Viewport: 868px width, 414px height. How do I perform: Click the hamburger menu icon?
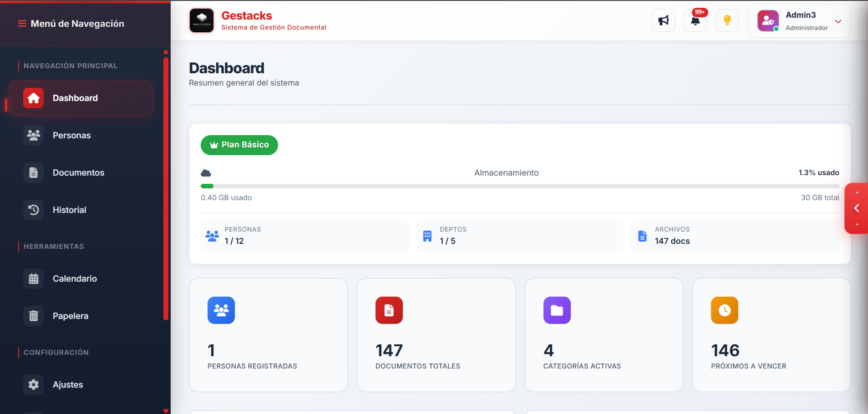click(x=22, y=24)
